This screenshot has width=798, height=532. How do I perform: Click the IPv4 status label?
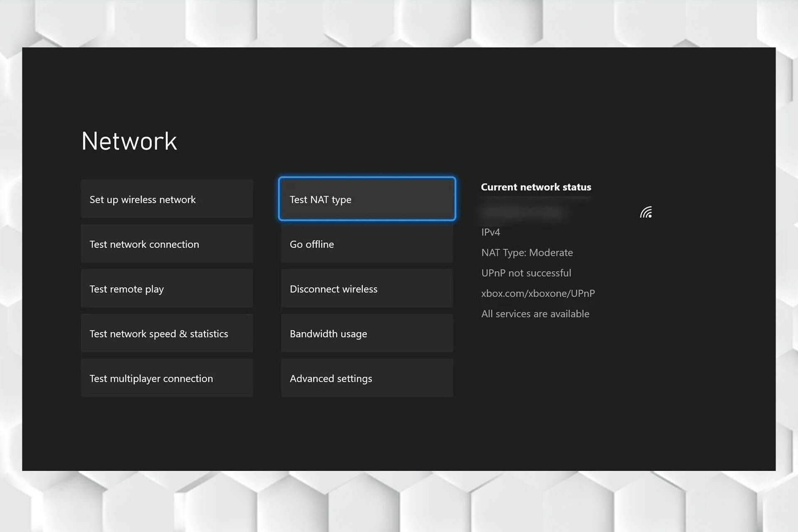(490, 232)
